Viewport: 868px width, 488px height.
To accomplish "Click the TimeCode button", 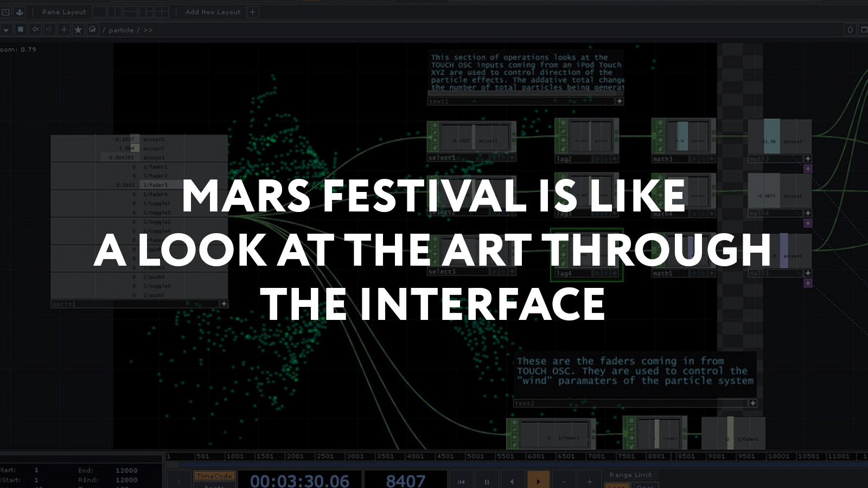I will (x=214, y=476).
